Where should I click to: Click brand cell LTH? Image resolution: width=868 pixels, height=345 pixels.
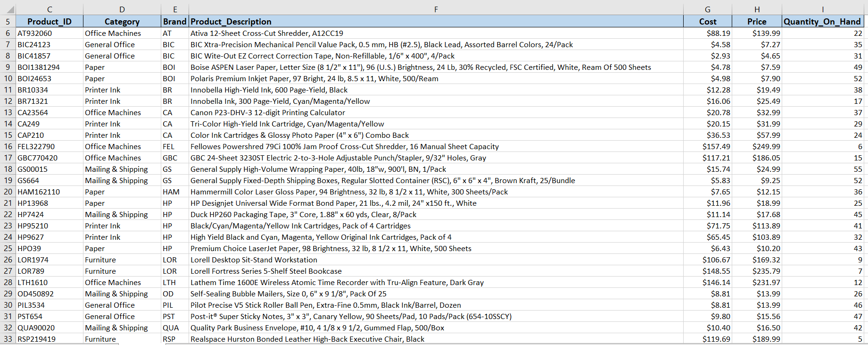click(175, 282)
